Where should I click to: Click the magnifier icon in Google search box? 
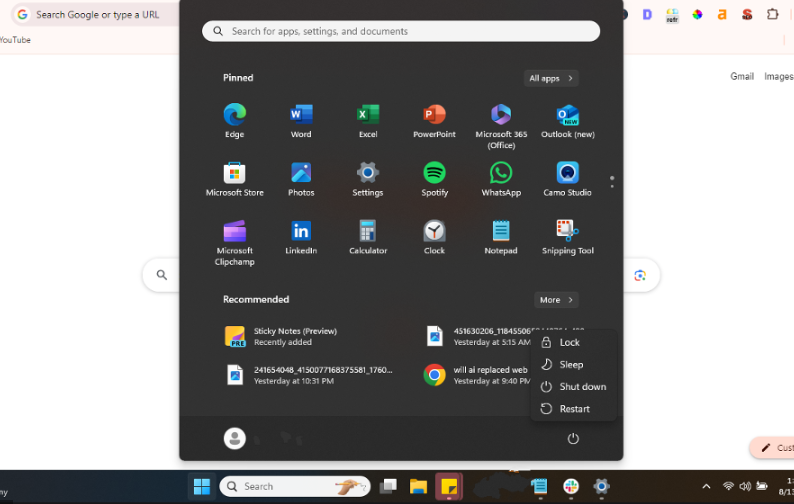pos(162,275)
